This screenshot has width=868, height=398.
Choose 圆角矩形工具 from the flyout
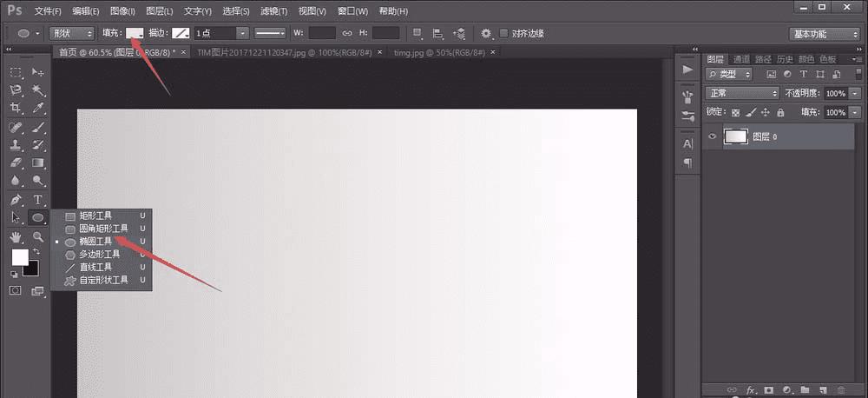pyautogui.click(x=101, y=229)
